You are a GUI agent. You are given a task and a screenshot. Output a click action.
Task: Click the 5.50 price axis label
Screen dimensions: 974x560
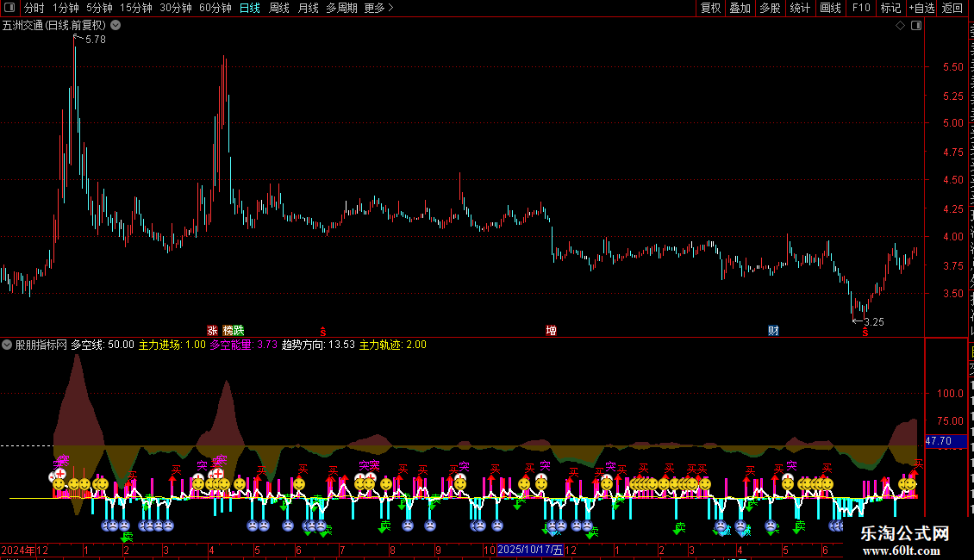coord(952,66)
